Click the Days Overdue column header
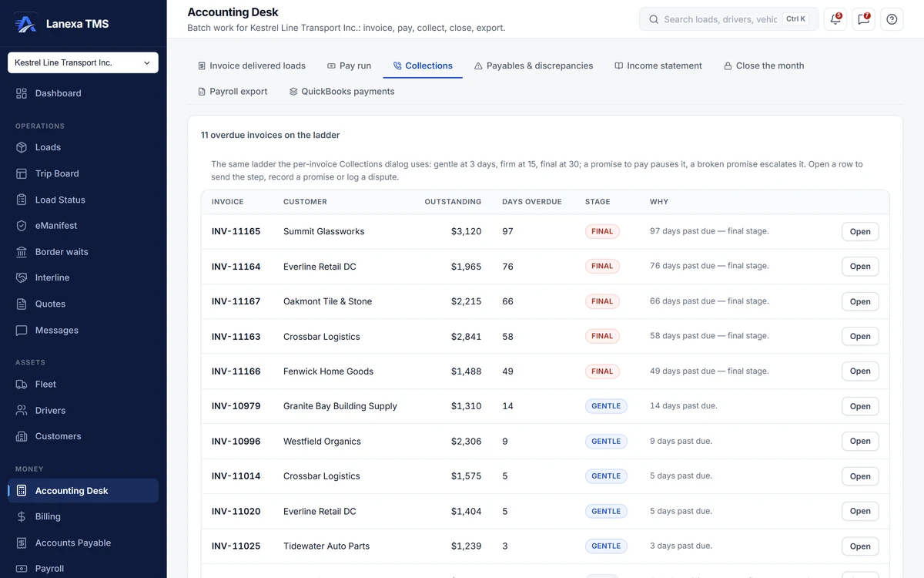Image resolution: width=924 pixels, height=578 pixels. click(532, 202)
